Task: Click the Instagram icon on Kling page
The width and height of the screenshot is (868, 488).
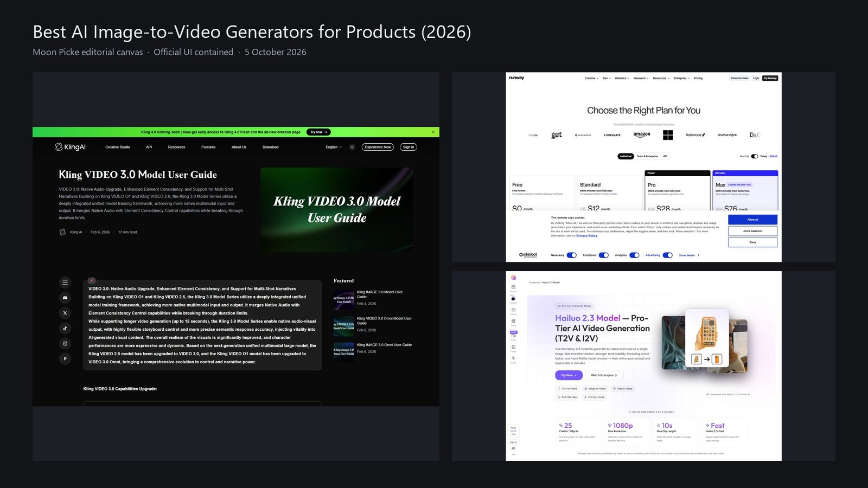Action: click(65, 343)
